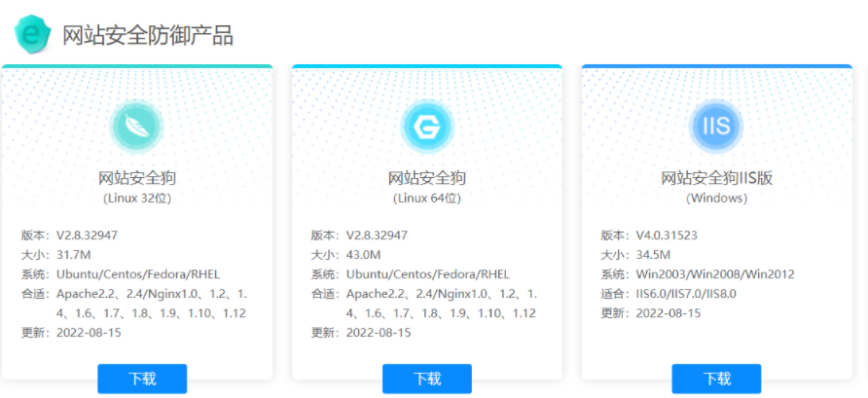Click the 网站安全狗 title above (Linux 64位)

(x=427, y=178)
